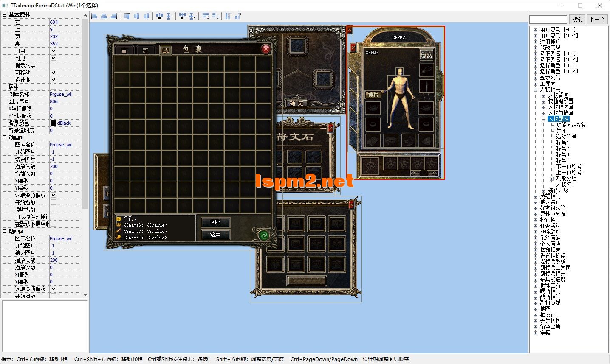Expand the 功能分组 tree node
The width and height of the screenshot is (610, 364).
click(552, 179)
